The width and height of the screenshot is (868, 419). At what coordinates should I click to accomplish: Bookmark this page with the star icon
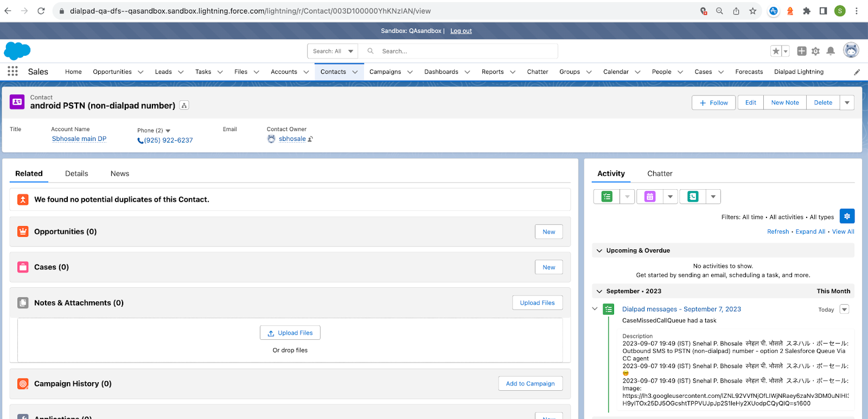752,11
